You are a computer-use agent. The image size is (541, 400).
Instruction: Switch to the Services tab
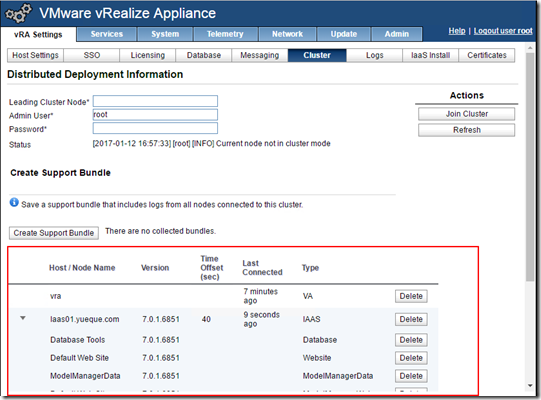click(x=107, y=34)
